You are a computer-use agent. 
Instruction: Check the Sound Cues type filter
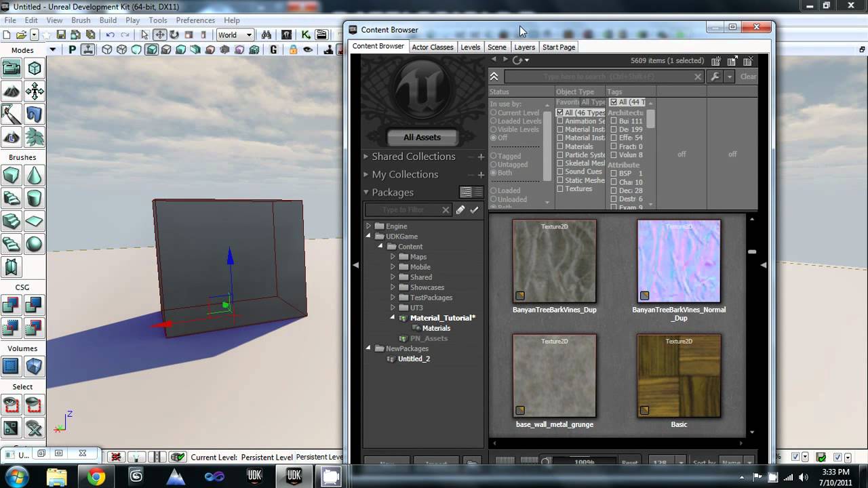[x=560, y=171]
